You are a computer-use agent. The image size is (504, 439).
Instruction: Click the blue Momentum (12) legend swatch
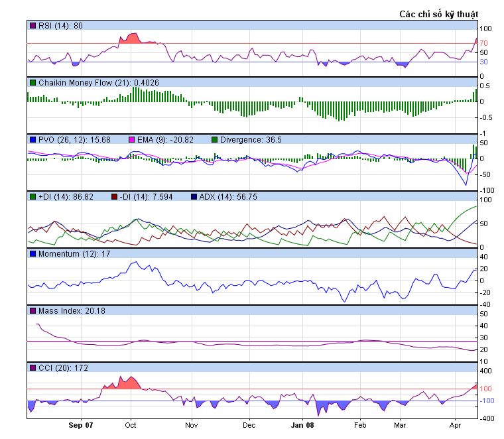tap(32, 254)
